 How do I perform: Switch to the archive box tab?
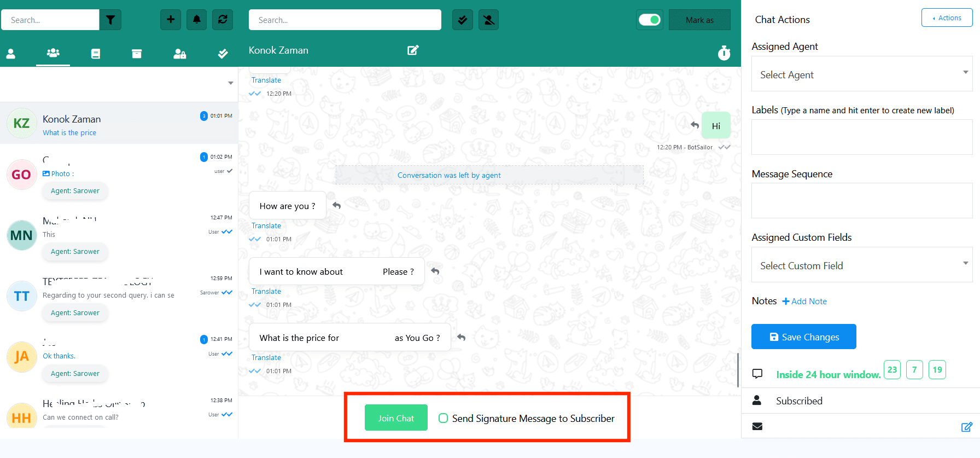coord(137,54)
